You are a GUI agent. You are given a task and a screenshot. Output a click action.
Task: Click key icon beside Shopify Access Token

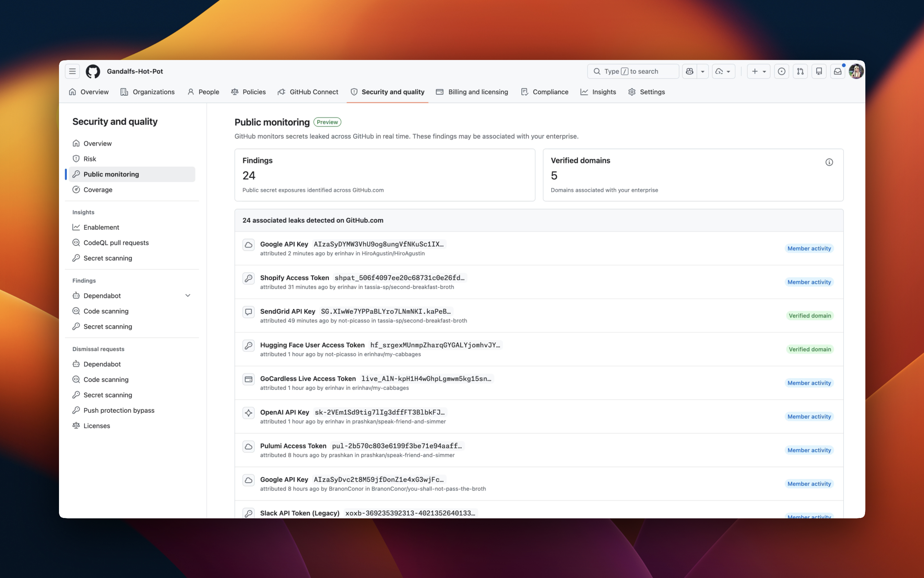click(249, 279)
